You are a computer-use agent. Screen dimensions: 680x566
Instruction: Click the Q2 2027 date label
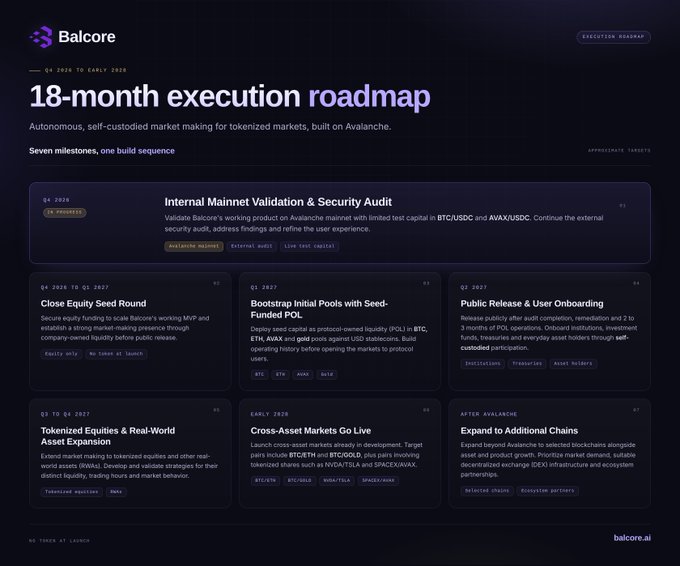pyautogui.click(x=474, y=287)
